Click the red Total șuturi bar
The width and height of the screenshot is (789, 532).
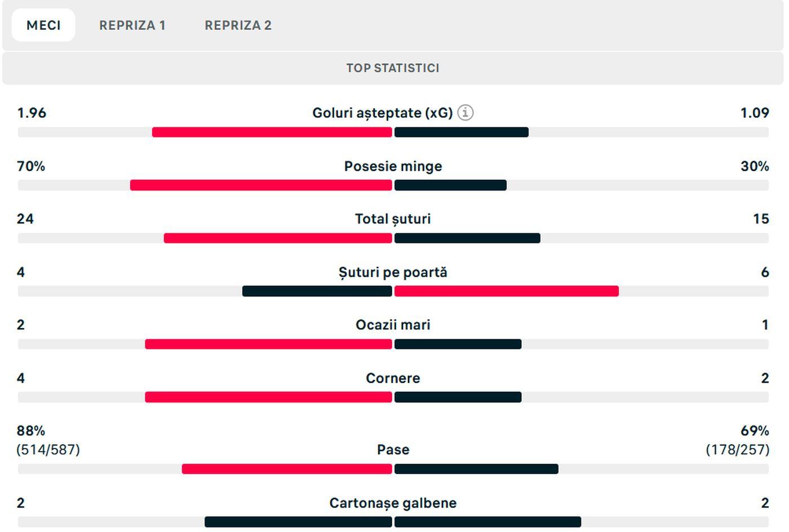[278, 238]
